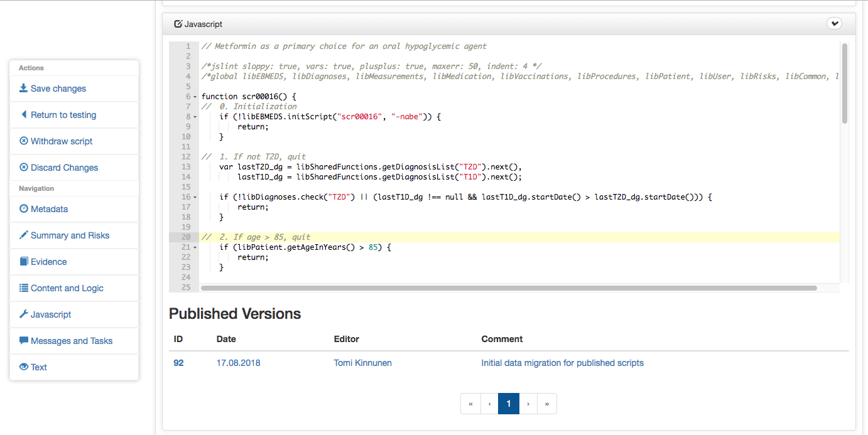The image size is (868, 435).
Task: Click the 'Javascript' panel heading text
Action: coord(203,24)
